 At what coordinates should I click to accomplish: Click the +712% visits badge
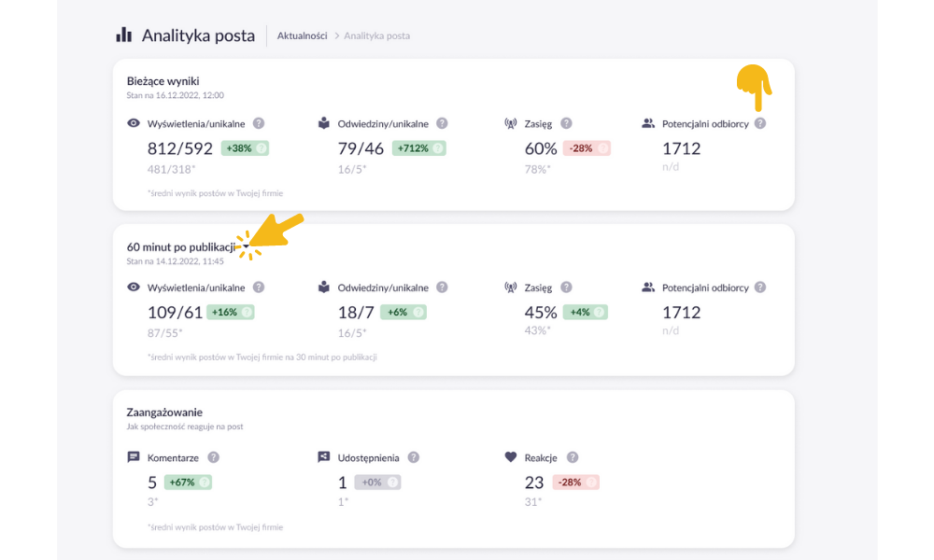coord(418,148)
